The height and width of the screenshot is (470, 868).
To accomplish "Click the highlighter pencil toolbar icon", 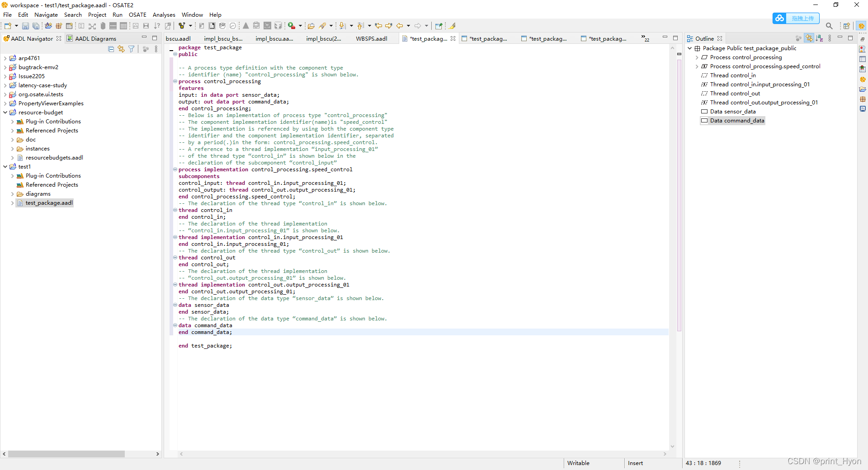I will 453,26.
